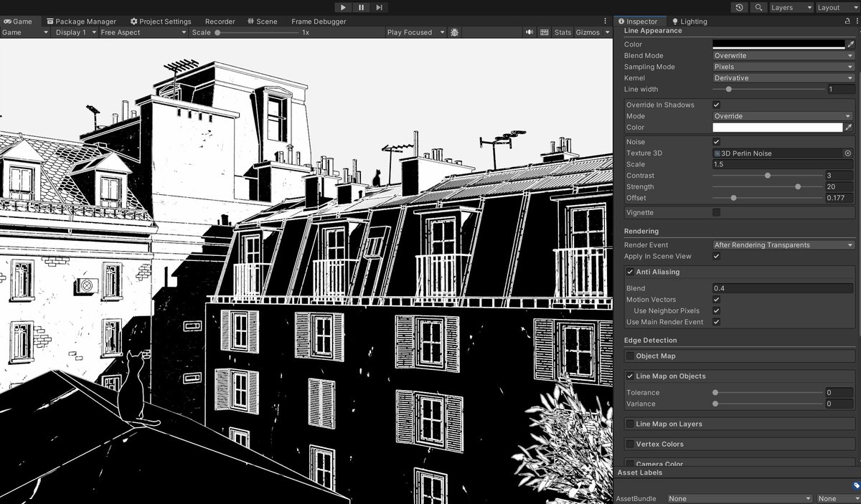Adjust the Line width slider
The image size is (861, 504).
click(768, 89)
